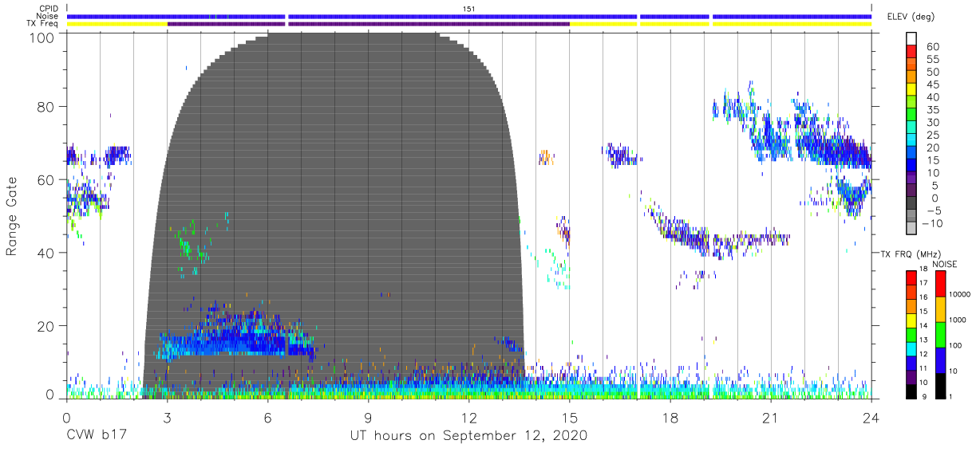Click the Range Gate y-axis title
The width and height of the screenshot is (980, 452).
12,216
